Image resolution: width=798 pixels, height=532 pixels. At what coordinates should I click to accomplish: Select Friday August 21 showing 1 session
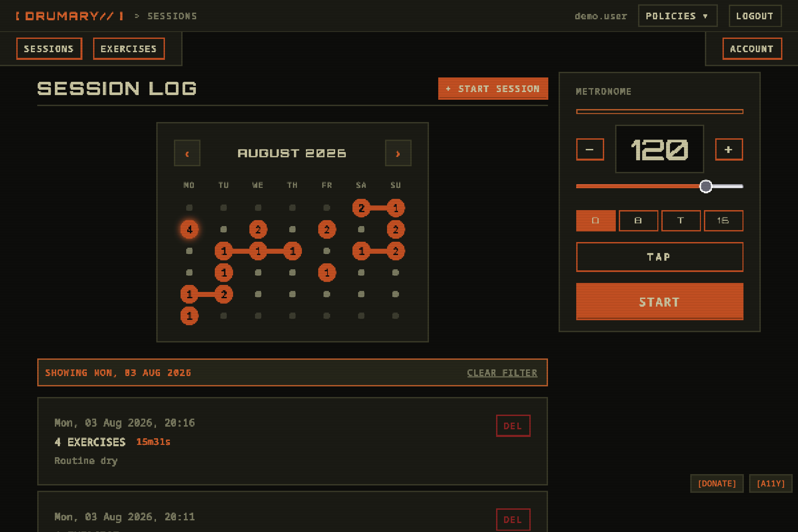pos(327,272)
